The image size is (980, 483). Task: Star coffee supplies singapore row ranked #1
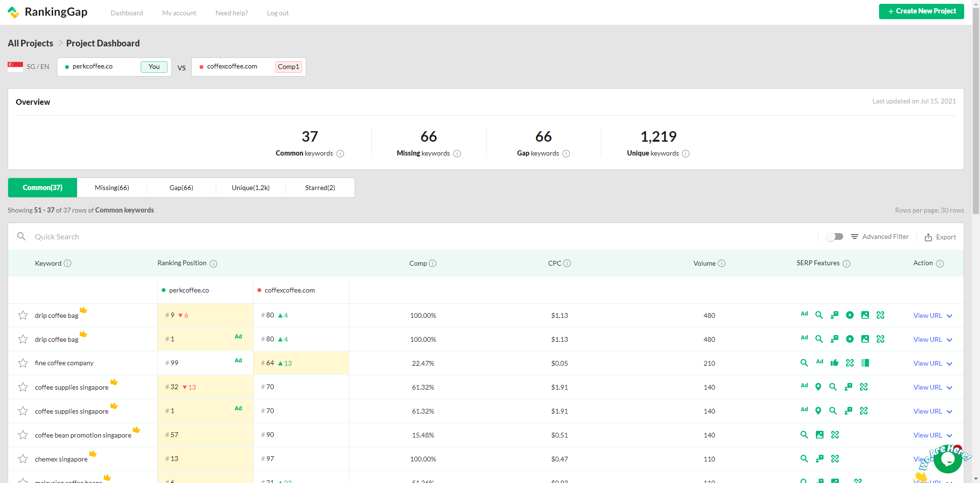click(x=23, y=411)
